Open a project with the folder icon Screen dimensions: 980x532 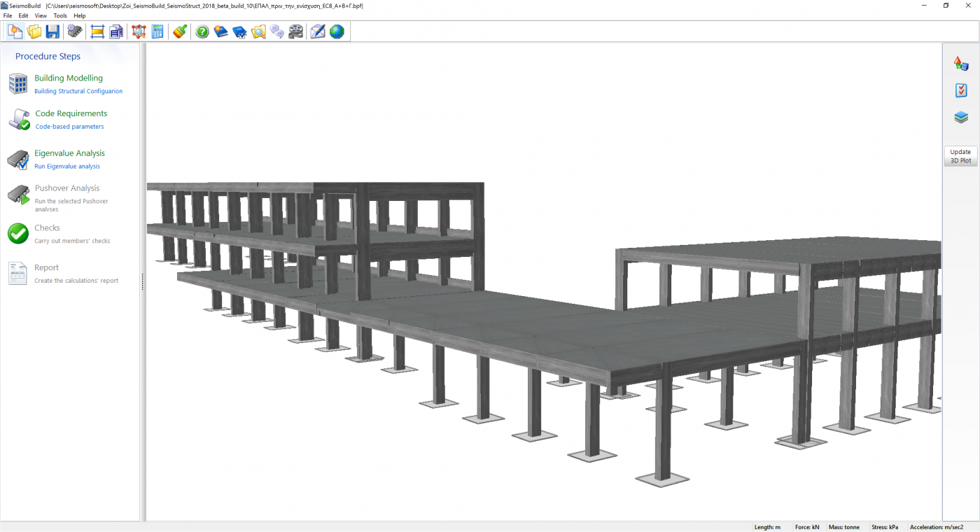tap(34, 31)
